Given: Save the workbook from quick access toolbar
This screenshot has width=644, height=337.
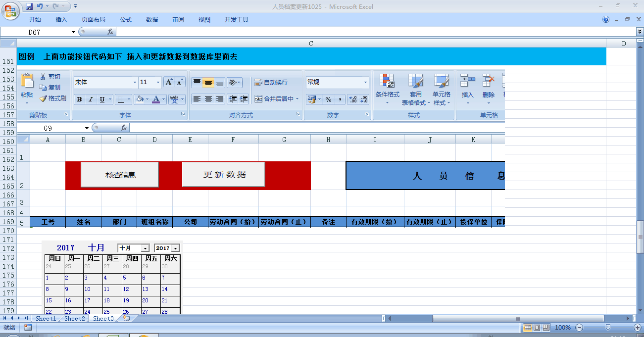Looking at the screenshot, I should (29, 6).
